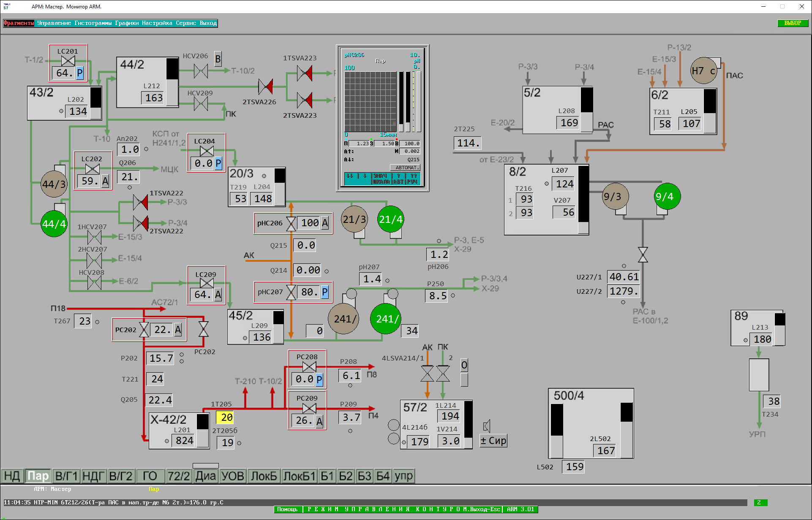
Task: Click the pHC206 setpoint field 1.50
Action: click(x=384, y=144)
